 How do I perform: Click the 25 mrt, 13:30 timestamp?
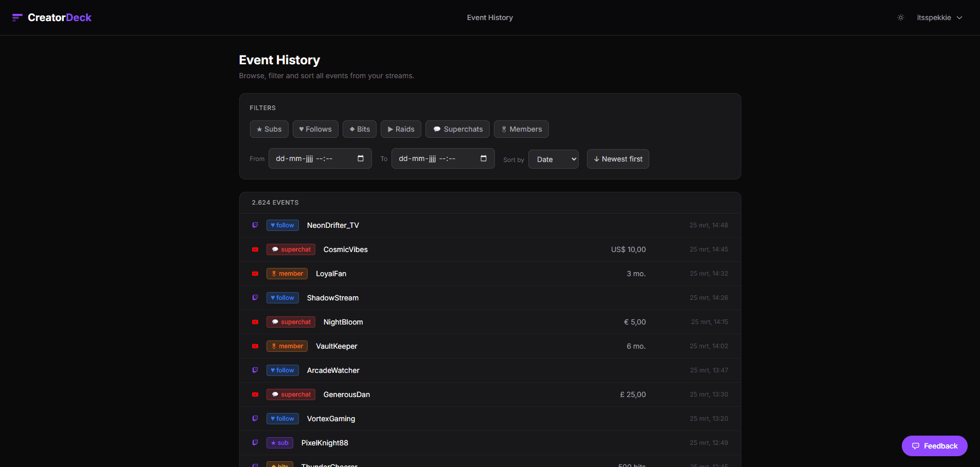coord(709,394)
